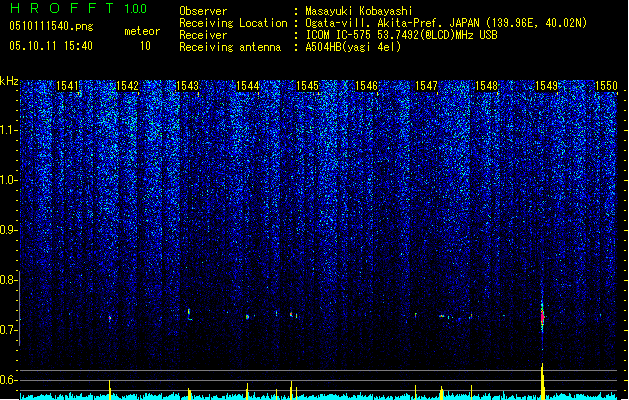Click the 0.7 frequency axis label

pyautogui.click(x=8, y=330)
